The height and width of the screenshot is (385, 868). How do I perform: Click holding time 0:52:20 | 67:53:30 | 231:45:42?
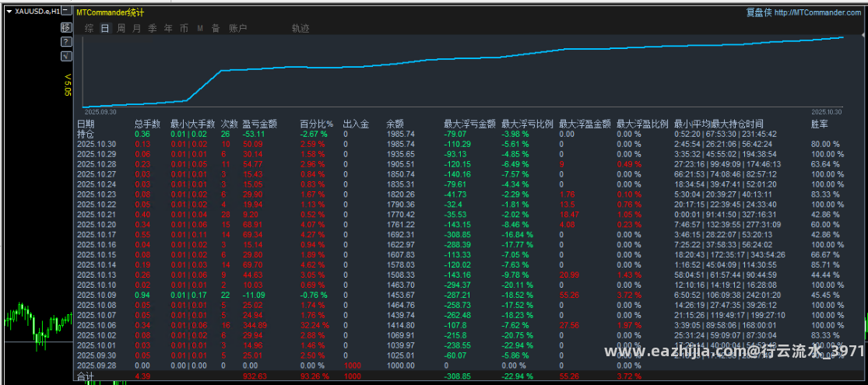tap(726, 134)
